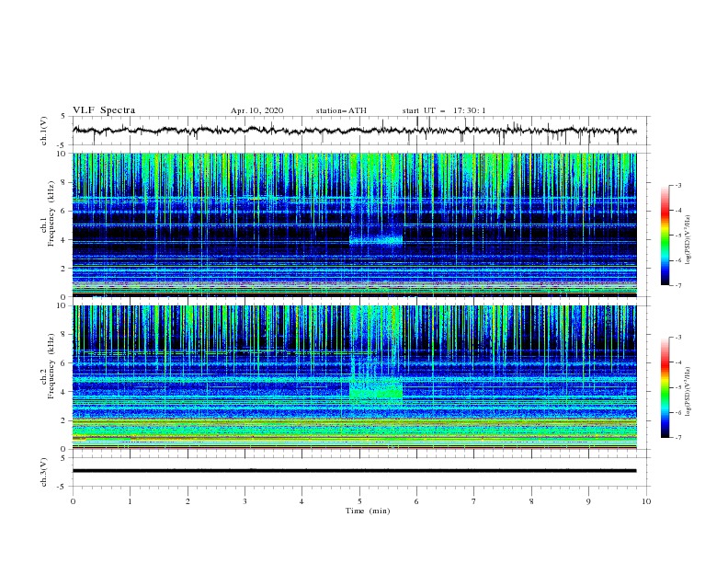Click the ch.1 emission burst near 4 kHz
728x563 pixels.
coord(376,239)
